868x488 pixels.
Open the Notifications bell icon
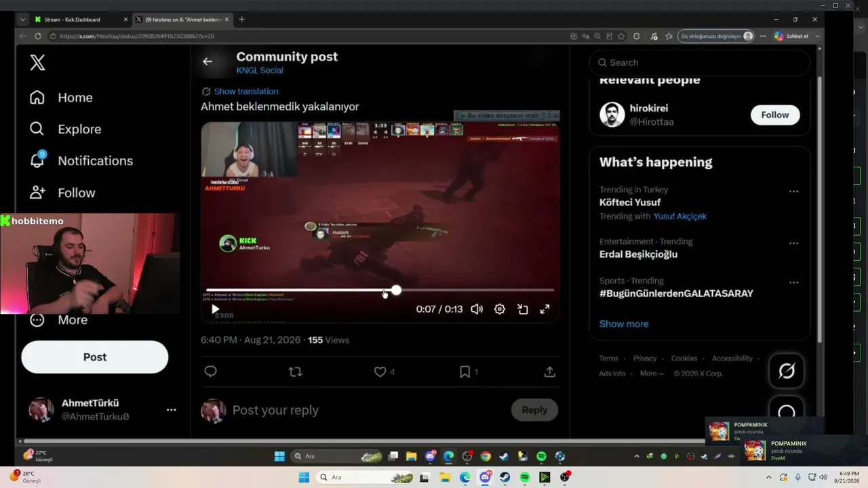[x=37, y=161]
